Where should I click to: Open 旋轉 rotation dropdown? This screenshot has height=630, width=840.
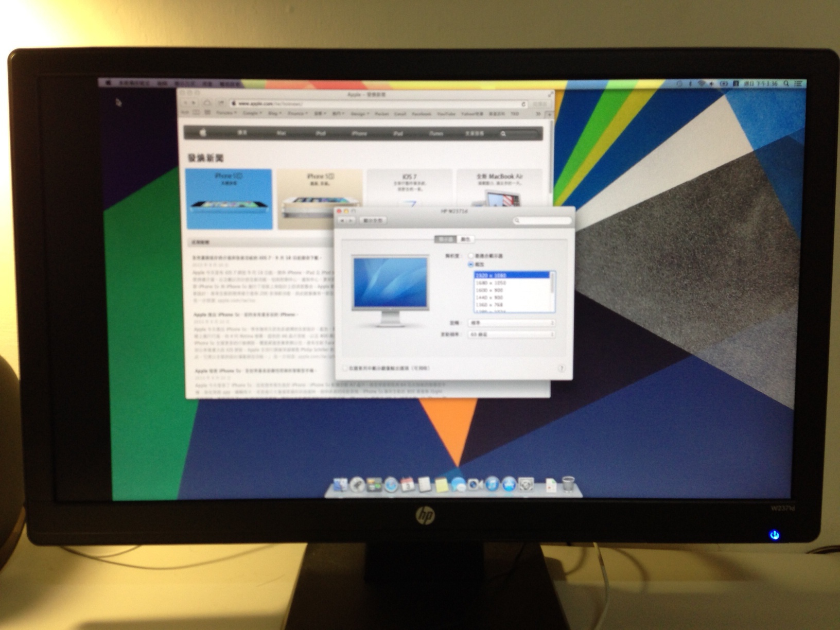(512, 323)
